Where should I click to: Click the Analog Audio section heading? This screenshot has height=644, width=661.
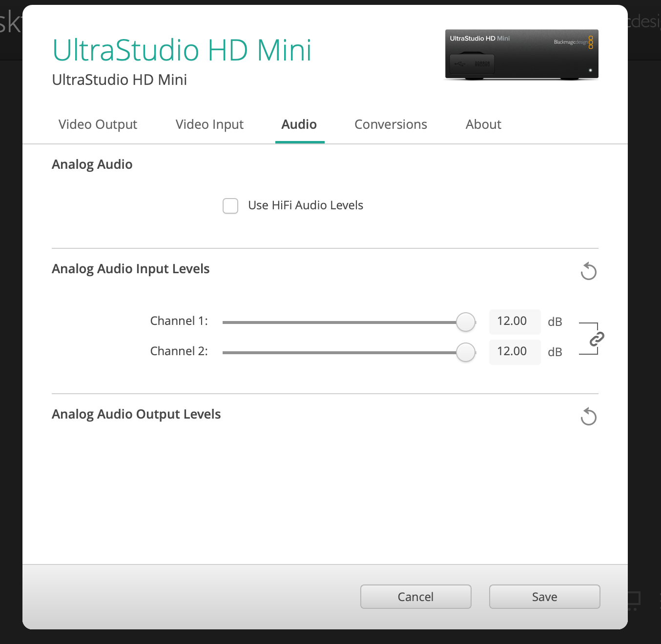coord(92,164)
